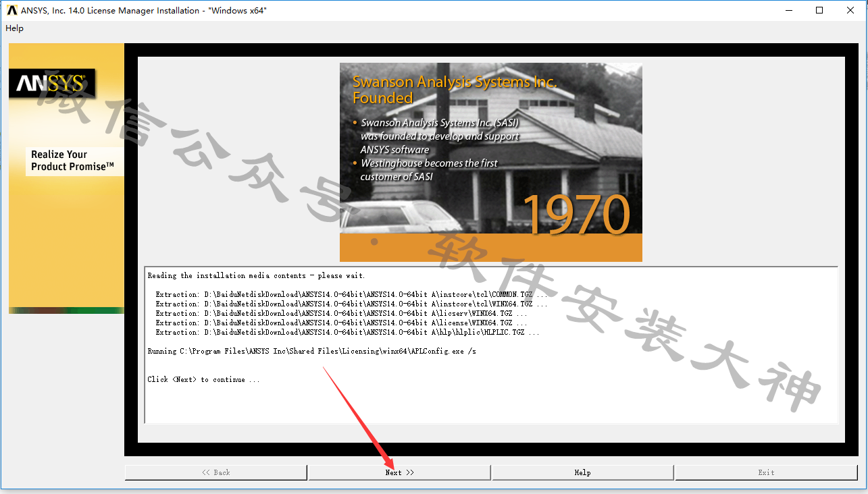Click the ANSYS logo in sidebar
The image size is (868, 494).
click(x=52, y=83)
